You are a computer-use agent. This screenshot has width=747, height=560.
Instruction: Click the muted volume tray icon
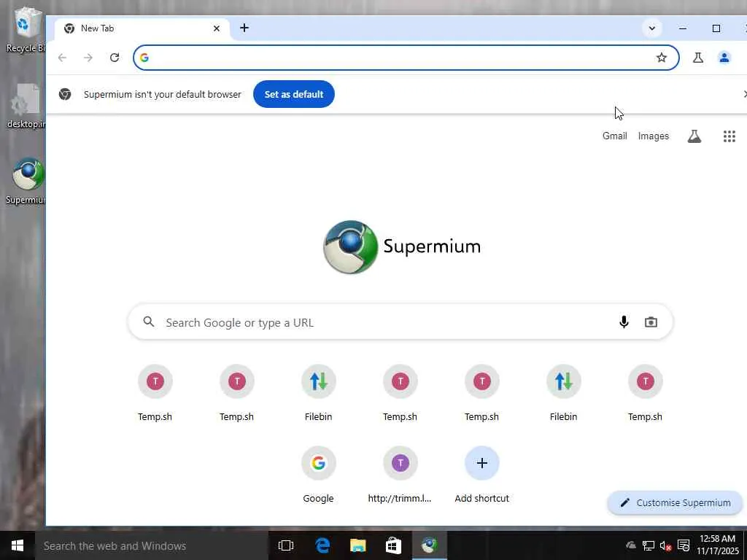(x=665, y=545)
